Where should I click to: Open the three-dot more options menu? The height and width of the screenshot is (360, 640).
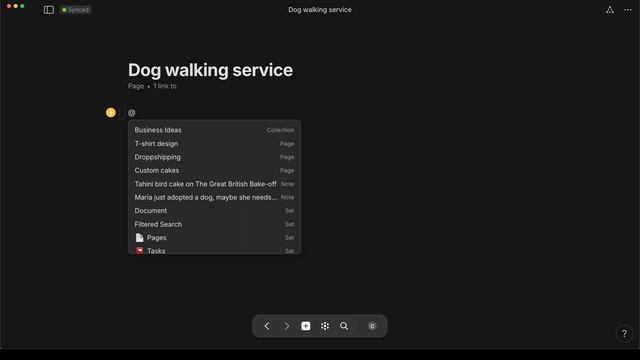[628, 10]
